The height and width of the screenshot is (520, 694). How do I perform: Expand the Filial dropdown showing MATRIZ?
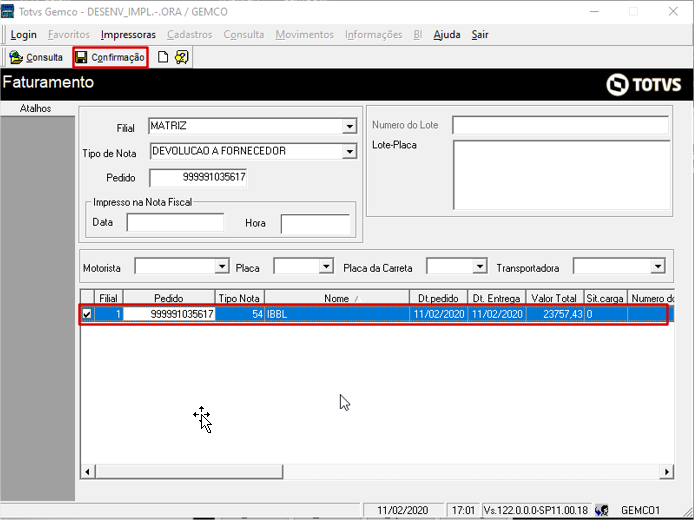pyautogui.click(x=349, y=127)
